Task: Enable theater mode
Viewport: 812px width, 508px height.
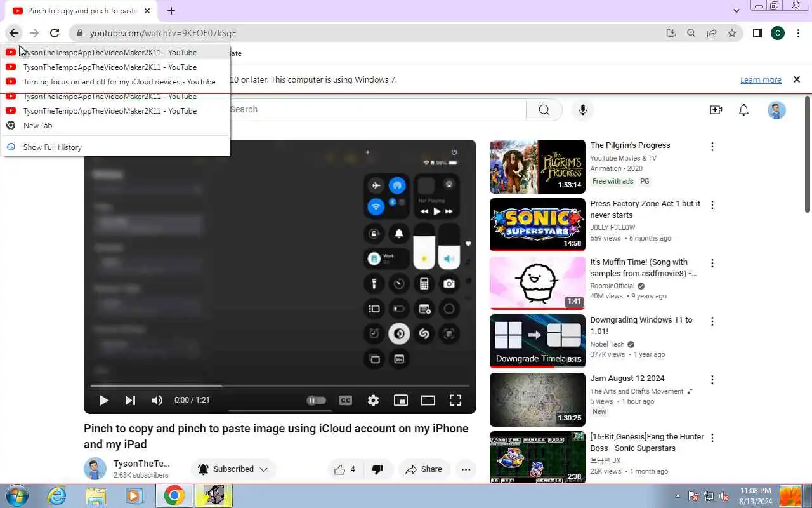Action: [x=428, y=400]
